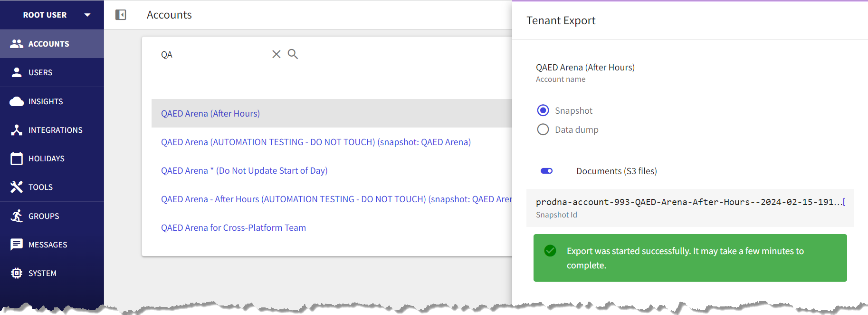Open Tools wrench icon
The image size is (868, 315).
coord(17,187)
